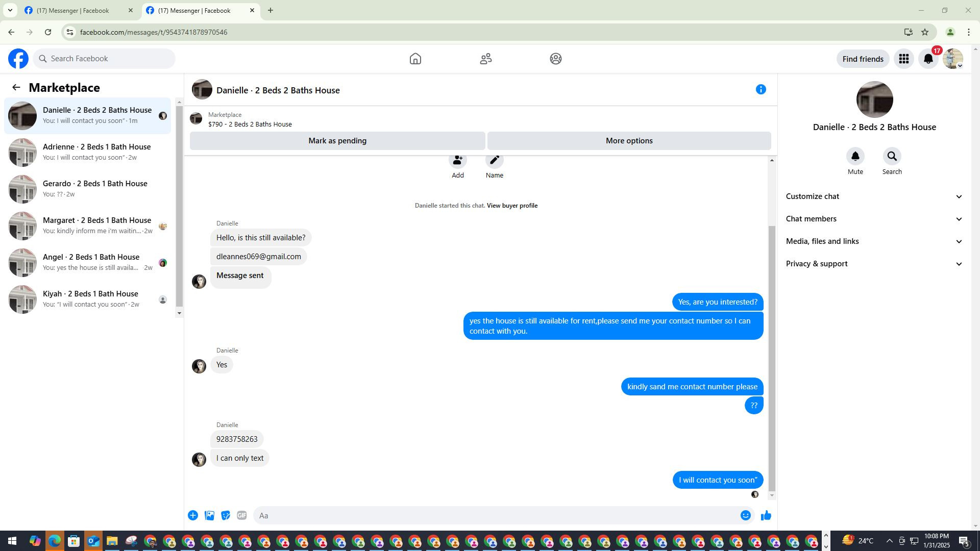This screenshot has height=551, width=980.
Task: Expand Customize chat section
Action: pos(874,197)
